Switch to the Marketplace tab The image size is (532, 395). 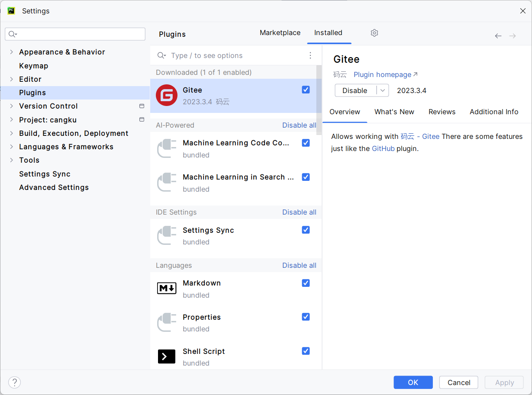click(x=280, y=33)
